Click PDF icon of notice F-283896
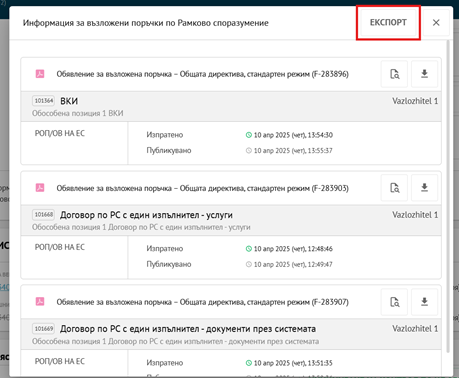The width and height of the screenshot is (459, 378). click(40, 74)
